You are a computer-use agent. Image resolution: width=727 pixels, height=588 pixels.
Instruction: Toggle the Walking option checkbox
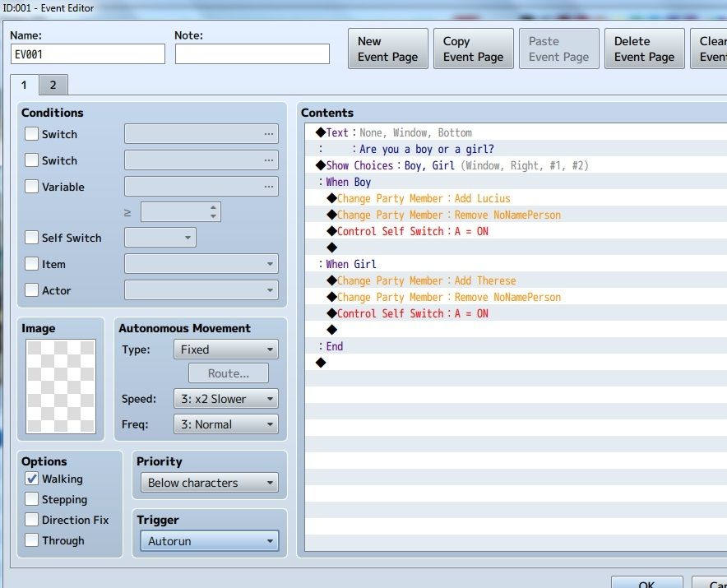click(31, 479)
